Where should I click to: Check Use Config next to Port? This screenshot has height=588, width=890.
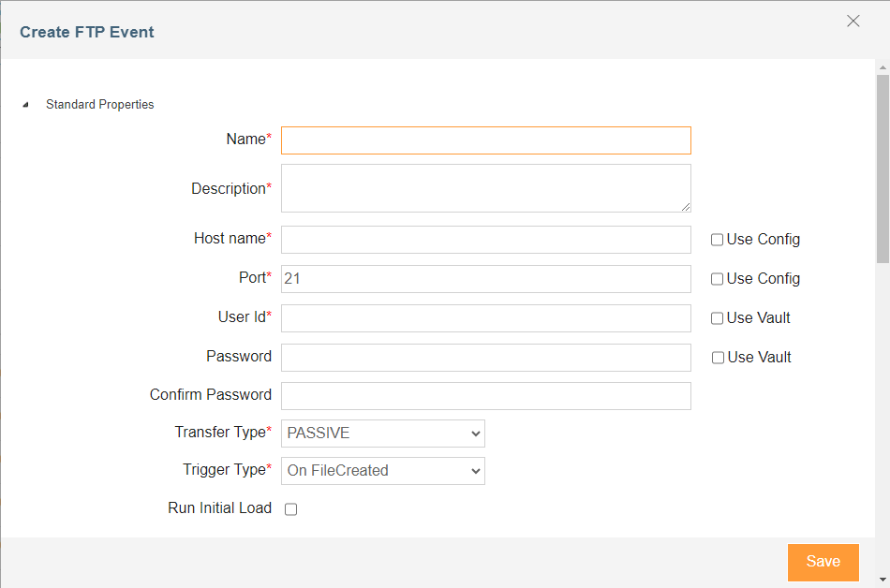pos(717,279)
